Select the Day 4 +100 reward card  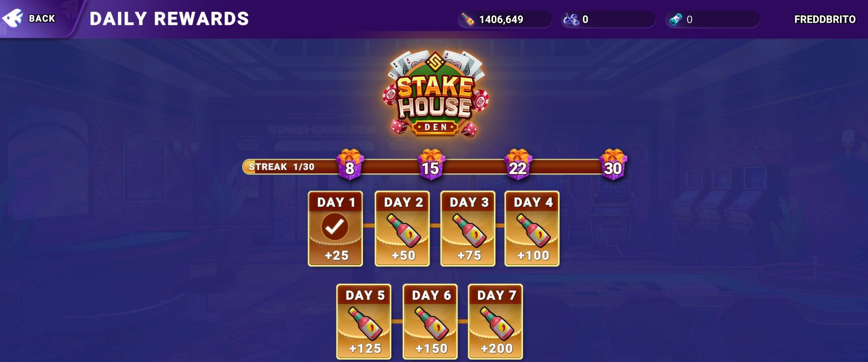coord(532,229)
